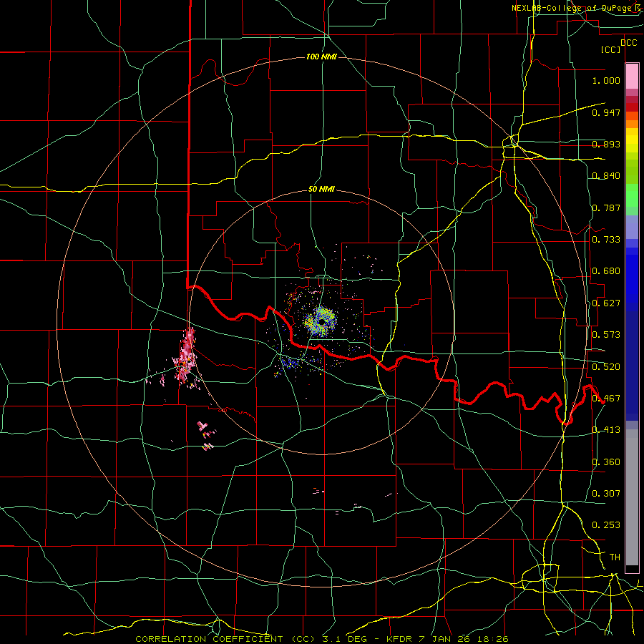
Task: Click the 100 NMI range ring label
Action: [x=321, y=57]
